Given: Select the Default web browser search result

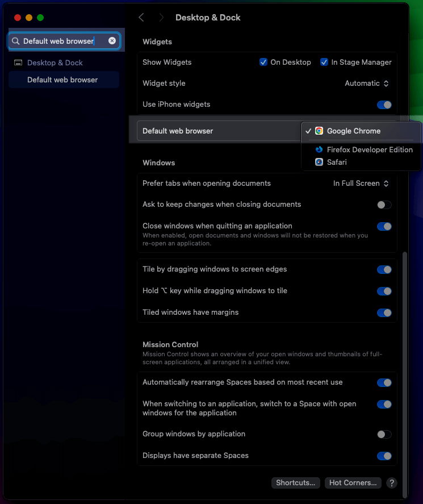Looking at the screenshot, I should pos(64,80).
